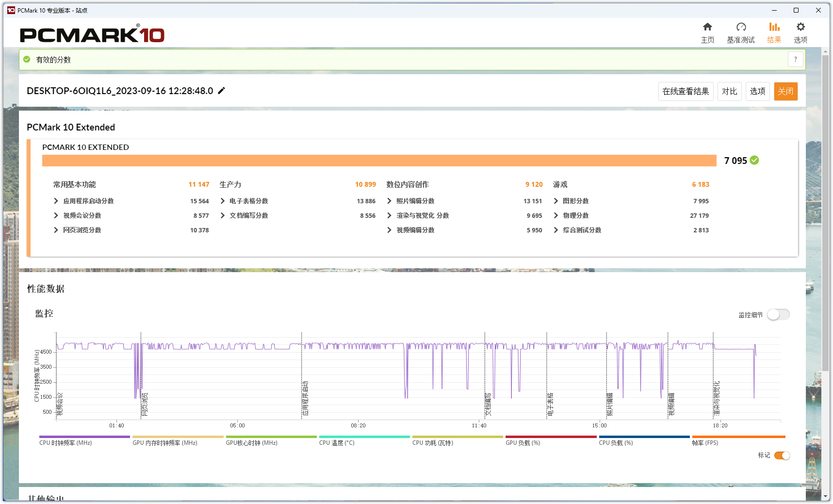Viewport: 833px width, 504px height.
Task: Click the vertical scrollbar thumb
Action: click(x=825, y=213)
